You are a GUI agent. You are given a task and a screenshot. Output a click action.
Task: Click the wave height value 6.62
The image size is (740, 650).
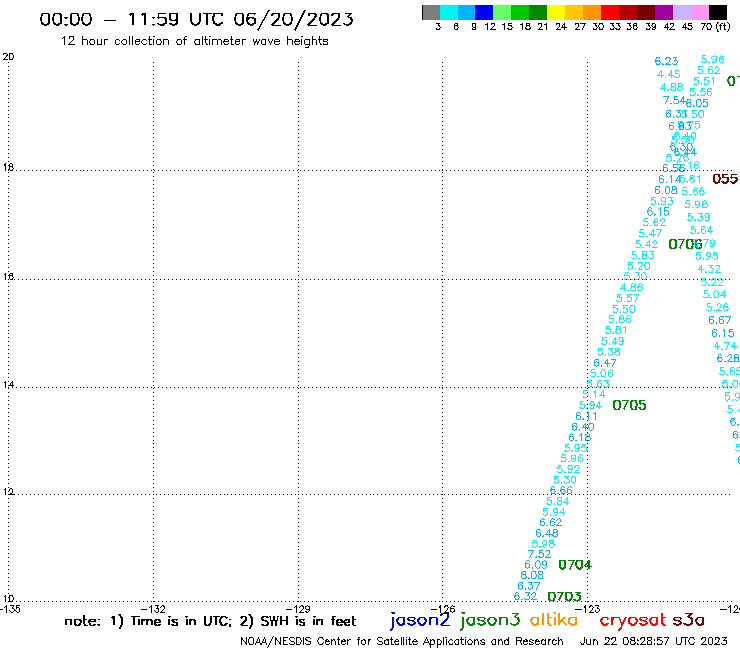[551, 523]
